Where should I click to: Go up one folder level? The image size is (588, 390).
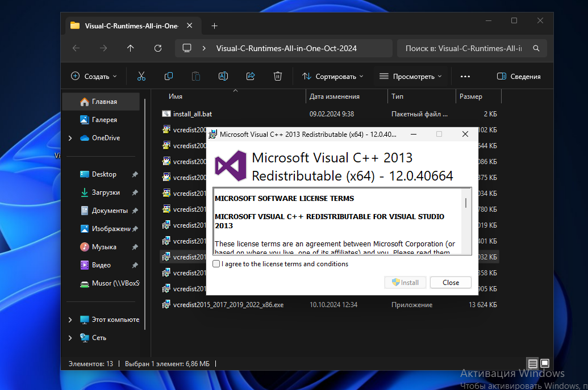pyautogui.click(x=131, y=48)
